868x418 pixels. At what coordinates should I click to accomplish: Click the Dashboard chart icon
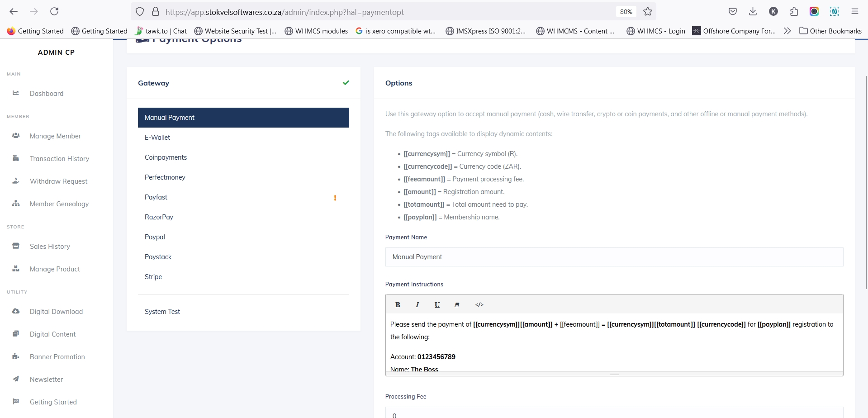(16, 93)
